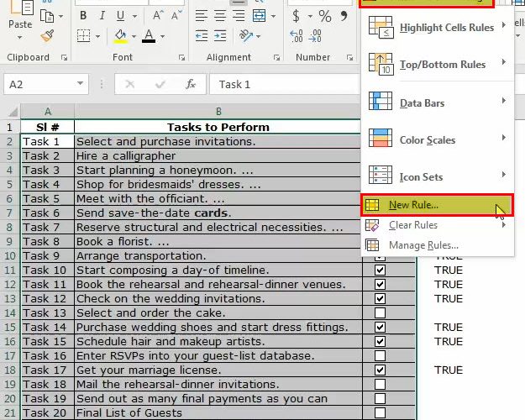The height and width of the screenshot is (420, 525).
Task: Apply Underline formatting
Action: [x=120, y=15]
